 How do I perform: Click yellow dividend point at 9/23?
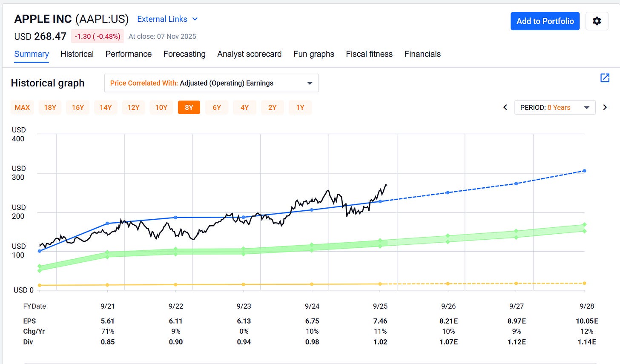(x=244, y=284)
